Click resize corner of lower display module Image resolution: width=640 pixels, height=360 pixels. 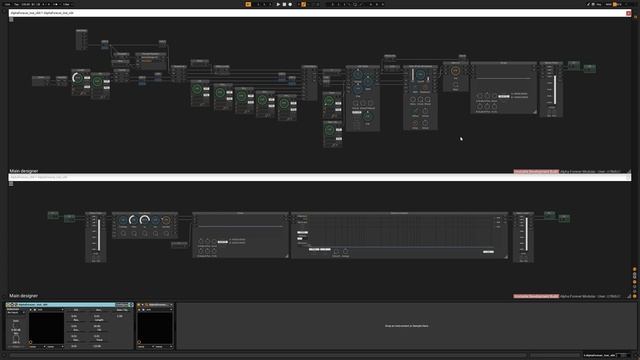point(287,256)
